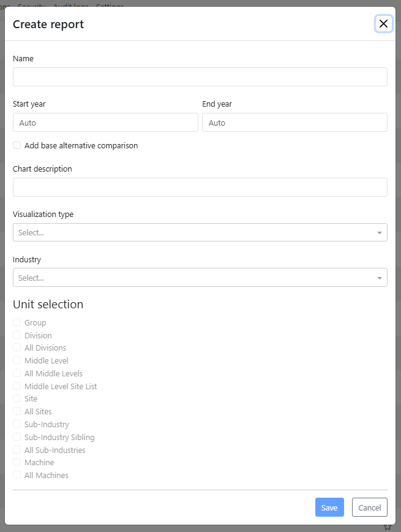Click the star icon behind the dialog
The width and height of the screenshot is (401, 532).
[x=388, y=527]
